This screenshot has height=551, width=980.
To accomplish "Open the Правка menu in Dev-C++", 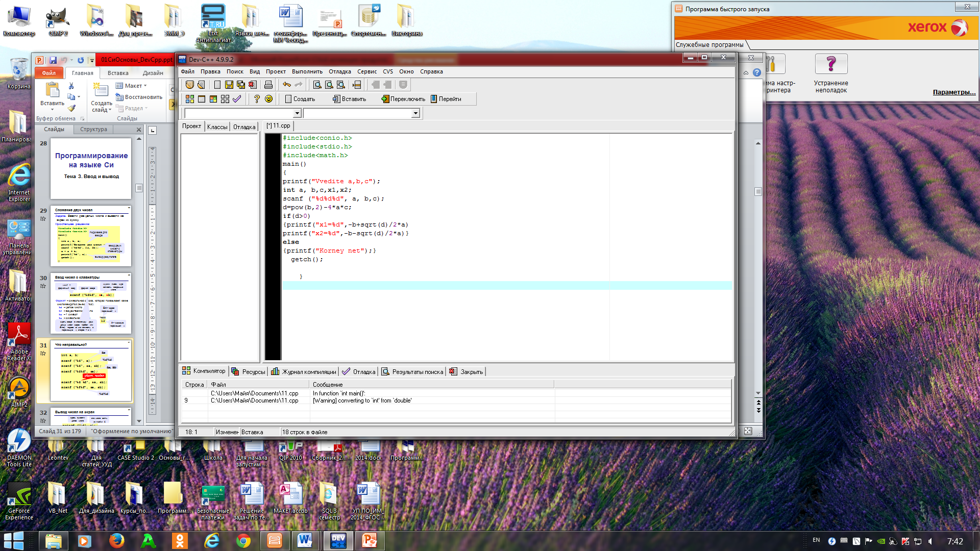I will coord(210,71).
